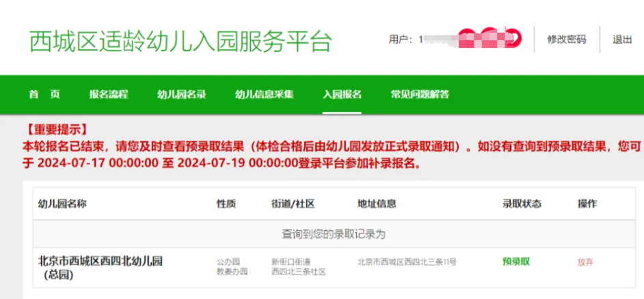Click the 录取状态 column header

pos(522,203)
